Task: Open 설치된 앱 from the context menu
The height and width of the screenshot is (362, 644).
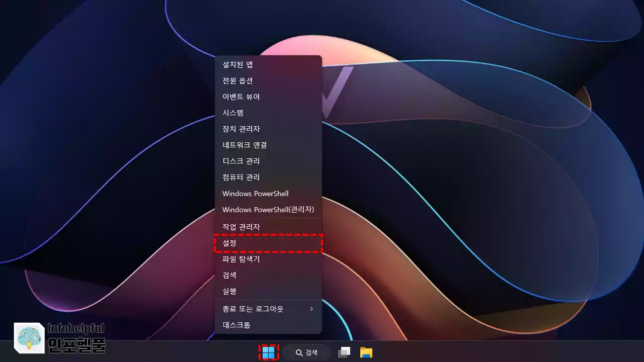Action: click(268, 64)
